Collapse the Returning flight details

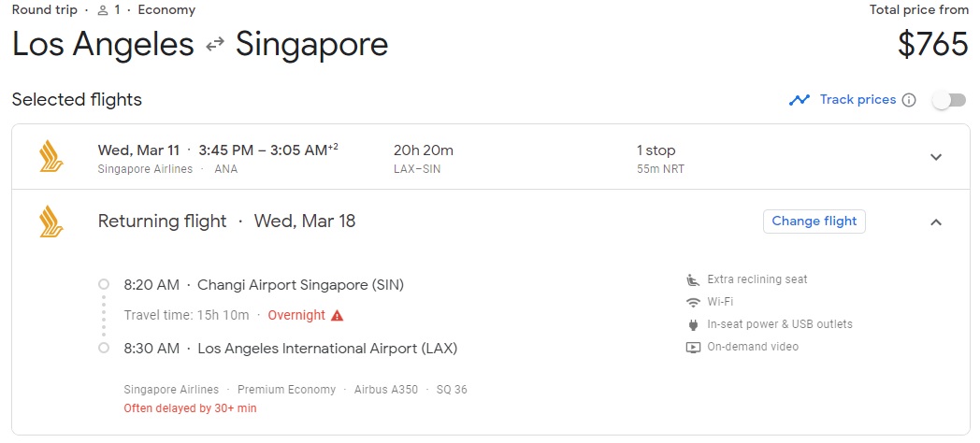pos(936,222)
